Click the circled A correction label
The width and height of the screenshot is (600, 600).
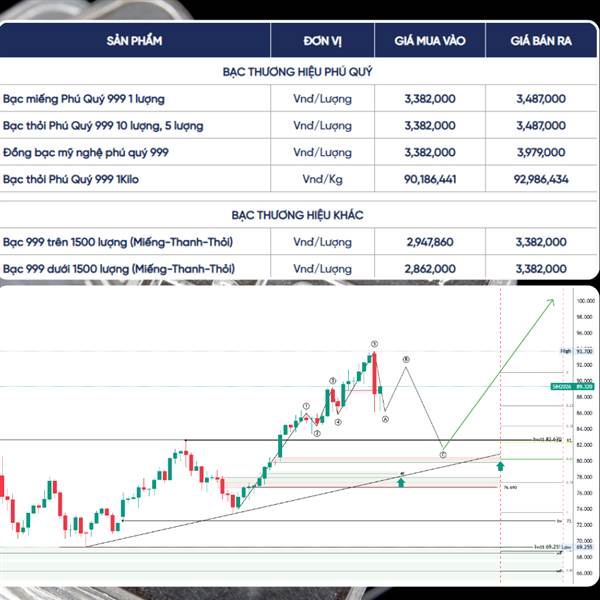[x=385, y=419]
